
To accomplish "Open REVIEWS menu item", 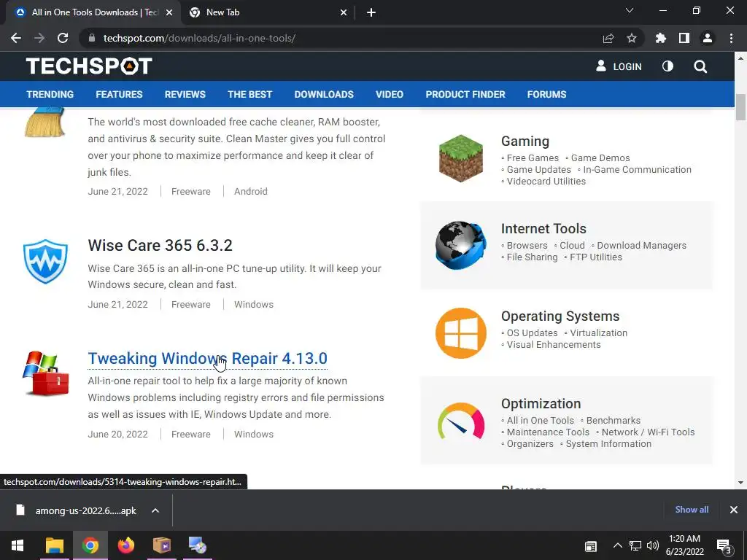I will pos(185,94).
